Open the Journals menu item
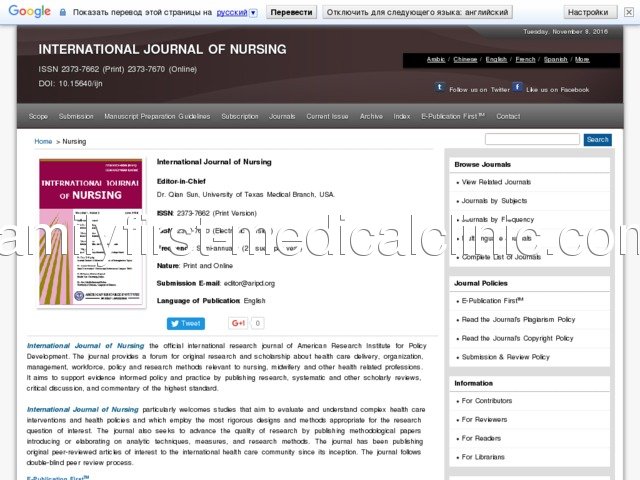The image size is (640, 480). pos(282,116)
